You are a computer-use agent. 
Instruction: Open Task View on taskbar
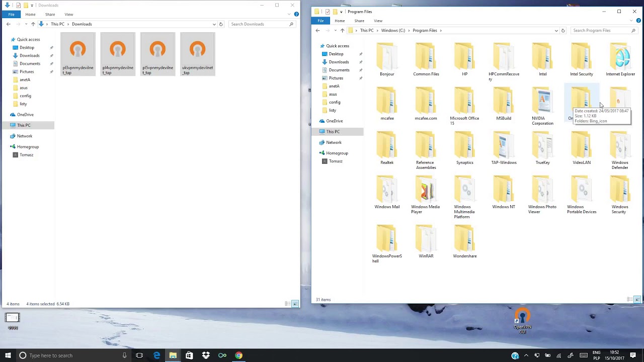pyautogui.click(x=139, y=355)
